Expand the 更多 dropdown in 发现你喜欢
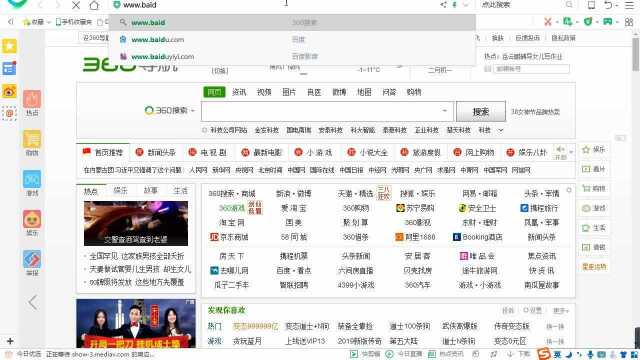This screenshot has width=640, height=360. click(561, 311)
